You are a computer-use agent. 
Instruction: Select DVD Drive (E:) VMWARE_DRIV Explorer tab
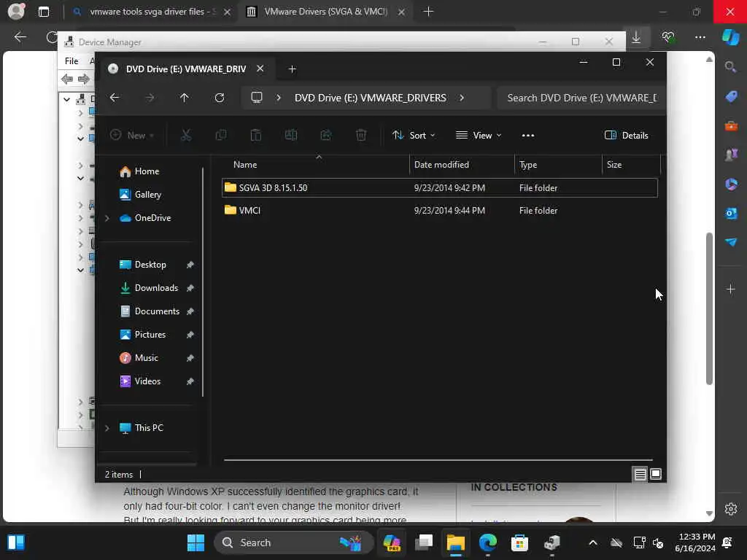coord(186,69)
